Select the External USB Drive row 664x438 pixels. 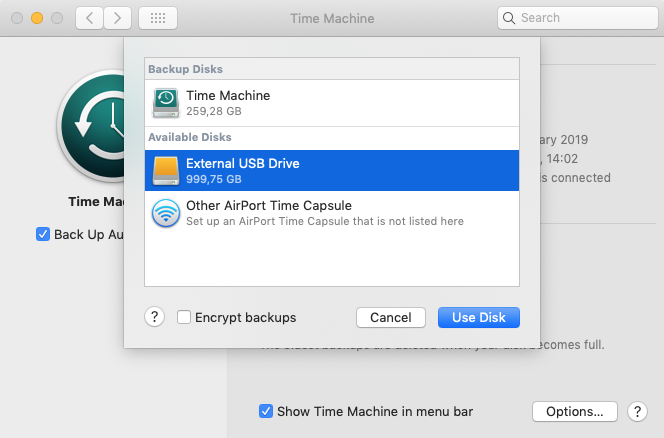point(331,171)
